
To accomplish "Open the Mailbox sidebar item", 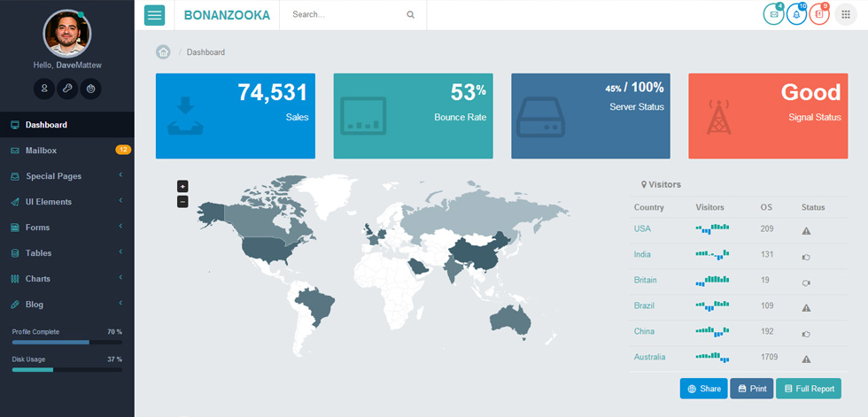I will click(x=67, y=151).
